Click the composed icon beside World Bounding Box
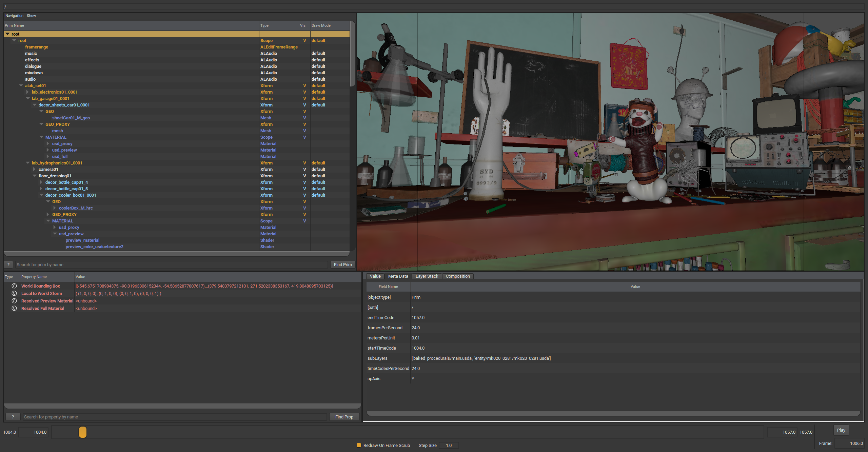Viewport: 868px width, 452px height. (x=14, y=286)
